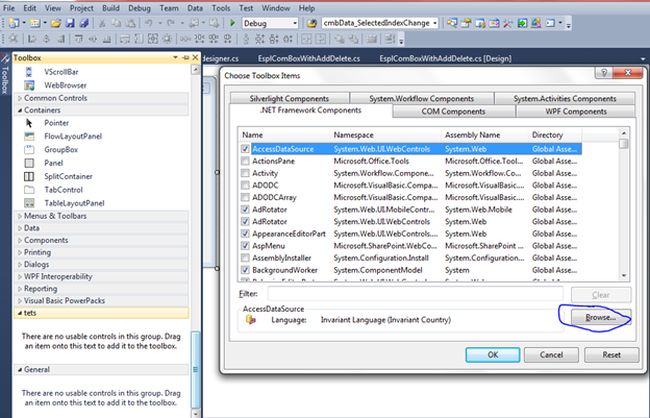650x418 pixels.
Task: Click the Undo arrow icon
Action: click(148, 23)
